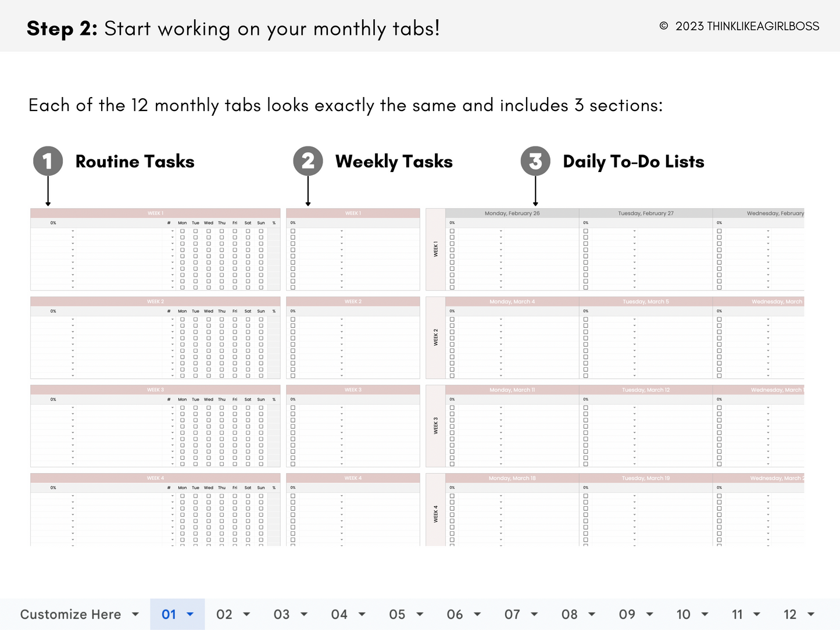Open the dropdown arrow on the "Customize Here" tab
This screenshot has width=840, height=630.
tap(135, 614)
